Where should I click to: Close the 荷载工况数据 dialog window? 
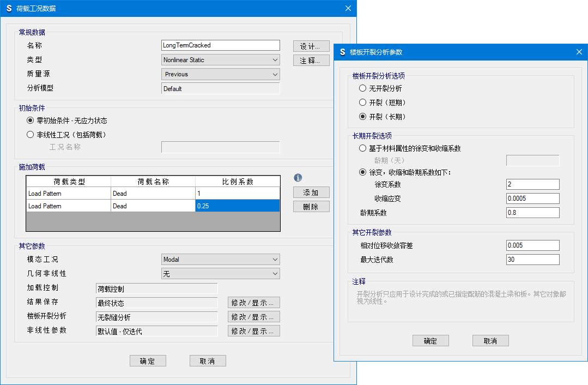tap(348, 8)
